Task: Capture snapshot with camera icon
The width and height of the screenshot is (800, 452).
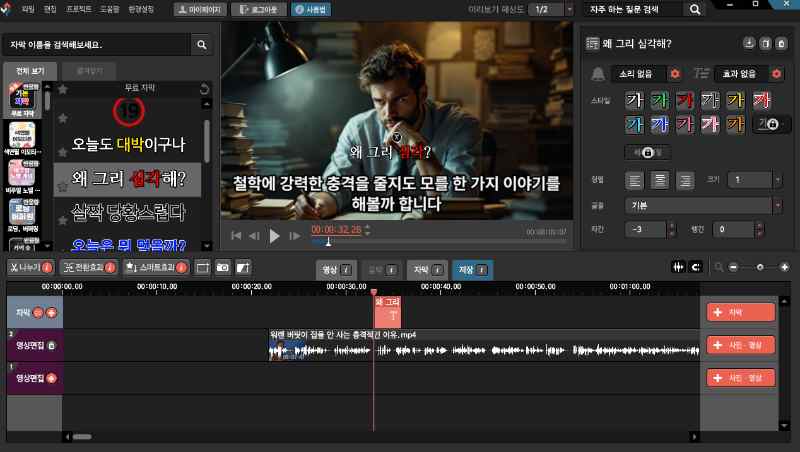Action: (222, 267)
